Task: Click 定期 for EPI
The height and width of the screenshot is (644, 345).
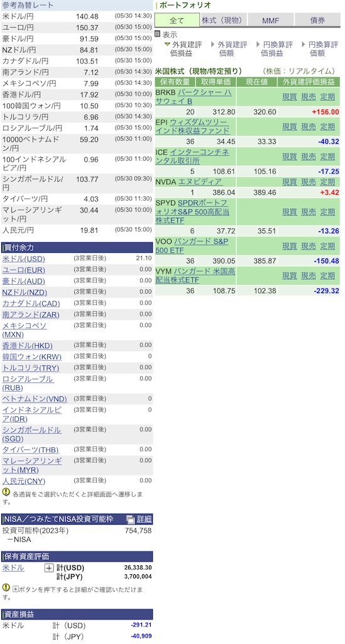Action: point(327,127)
